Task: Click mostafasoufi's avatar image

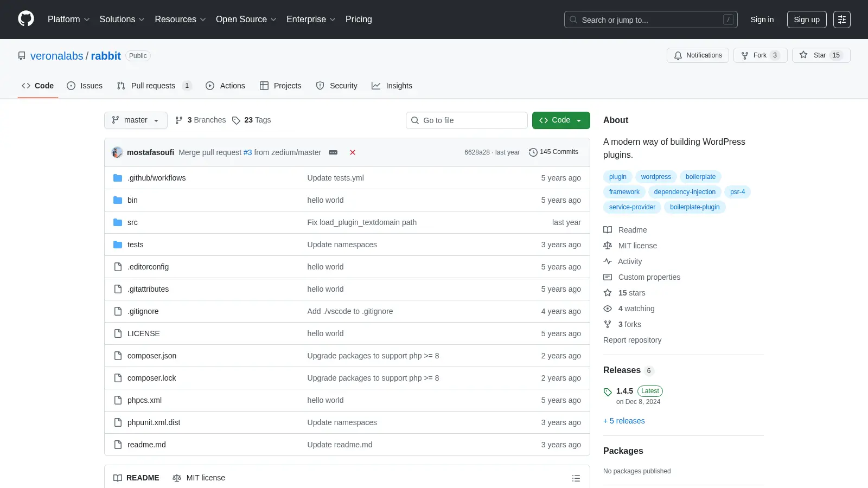Action: point(117,152)
